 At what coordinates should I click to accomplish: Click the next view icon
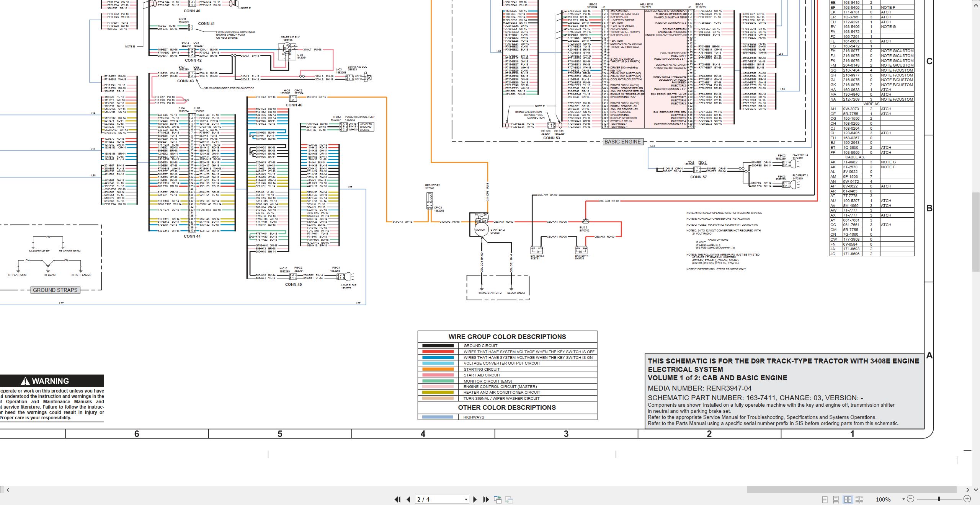(x=509, y=499)
